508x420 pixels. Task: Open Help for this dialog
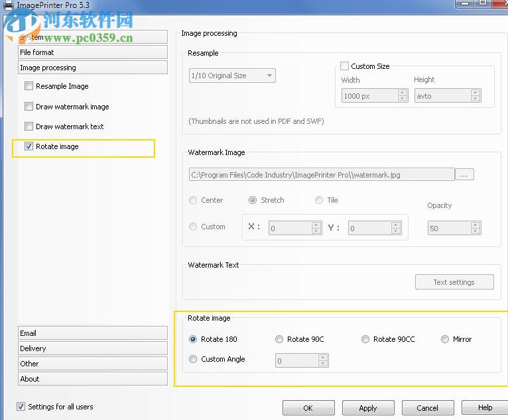[x=485, y=407]
